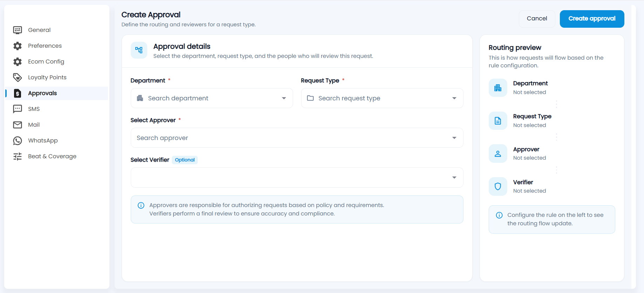Click the General sidebar icon
This screenshot has height=293, width=644.
coord(18,30)
